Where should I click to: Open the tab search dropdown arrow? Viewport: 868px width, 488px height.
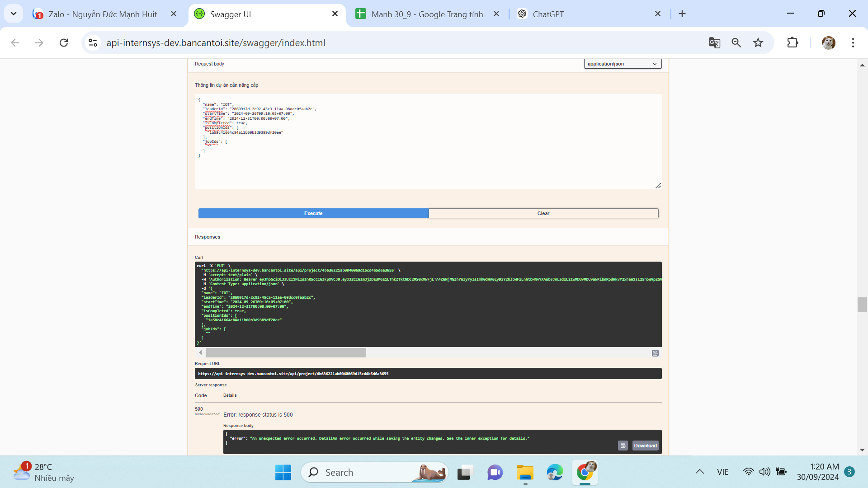(x=14, y=14)
